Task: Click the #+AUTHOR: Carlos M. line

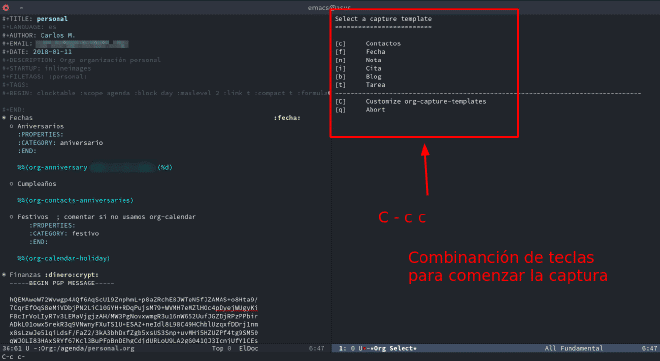Action: pos(39,35)
